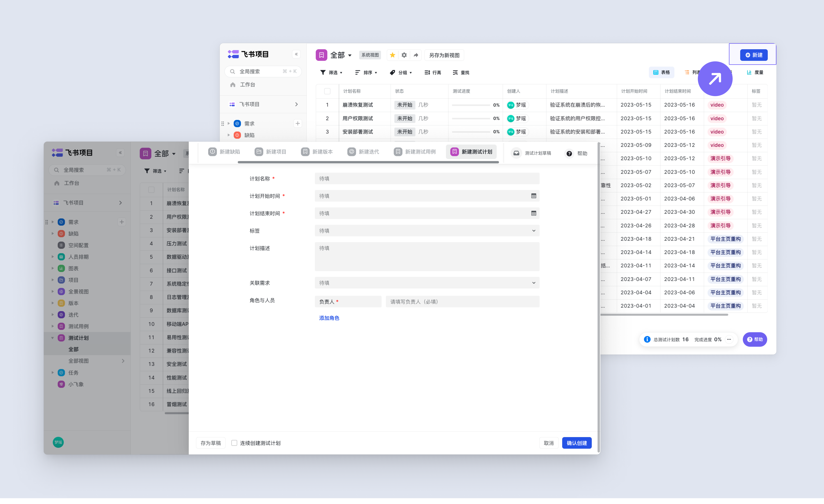
Task: Expand the 版本 tree item in front sidebar
Action: pos(52,303)
